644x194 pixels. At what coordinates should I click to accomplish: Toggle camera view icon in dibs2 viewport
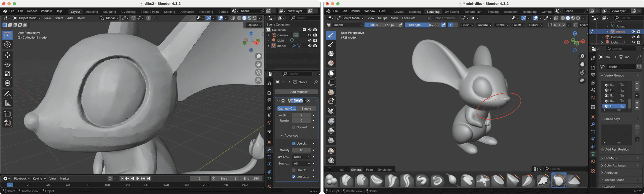coord(259,72)
